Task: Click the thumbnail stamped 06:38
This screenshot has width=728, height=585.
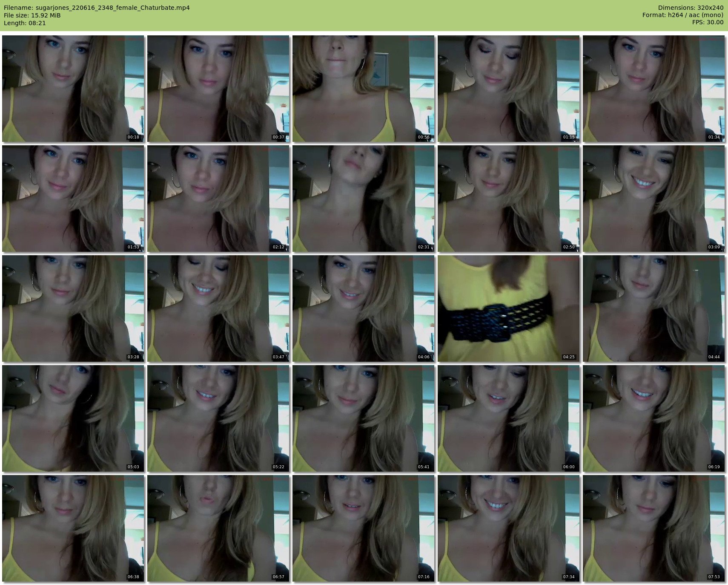Action: coord(73,528)
